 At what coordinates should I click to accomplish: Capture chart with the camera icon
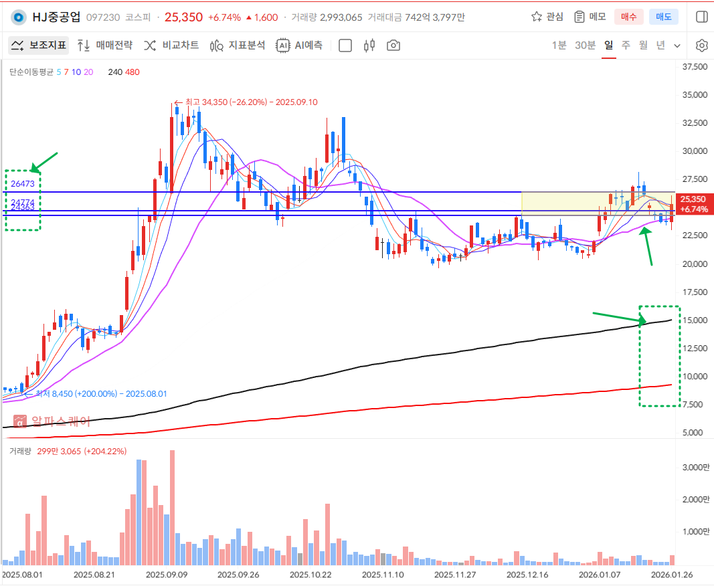393,45
